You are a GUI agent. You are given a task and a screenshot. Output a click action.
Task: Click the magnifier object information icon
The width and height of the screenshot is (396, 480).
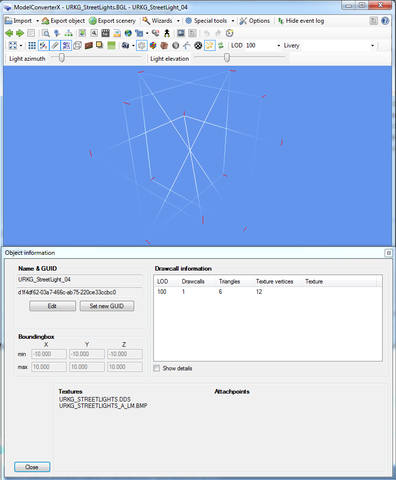(x=46, y=33)
